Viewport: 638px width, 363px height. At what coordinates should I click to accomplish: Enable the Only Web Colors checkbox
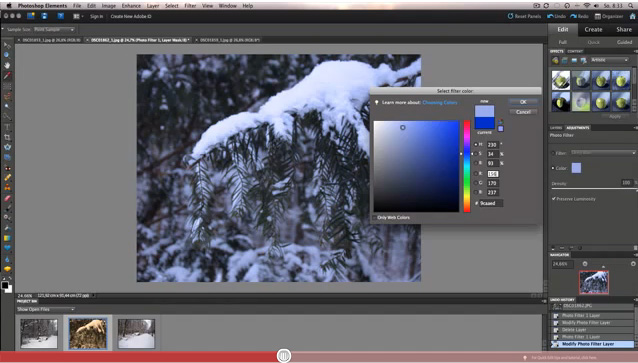[x=374, y=218]
